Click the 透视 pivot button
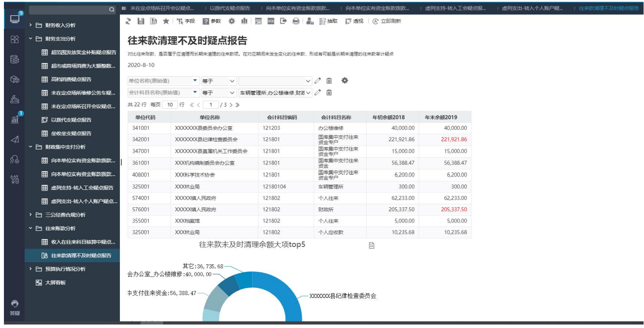Image resolution: width=644 pixels, height=328 pixels. click(354, 21)
